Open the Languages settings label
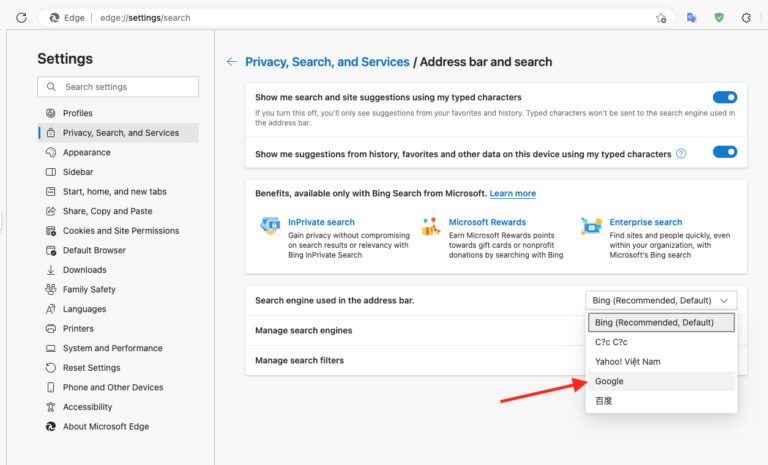This screenshot has height=465, width=768. tap(84, 309)
